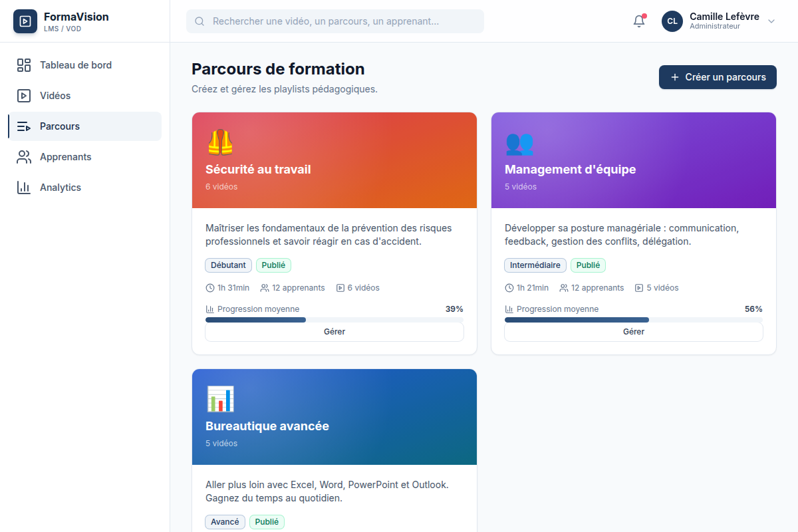This screenshot has width=798, height=532.
Task: Click 12 apprenants on Sécurité card
Action: point(299,288)
